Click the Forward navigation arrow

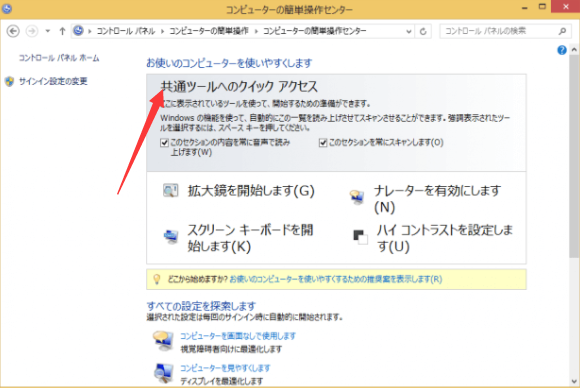tap(32, 31)
